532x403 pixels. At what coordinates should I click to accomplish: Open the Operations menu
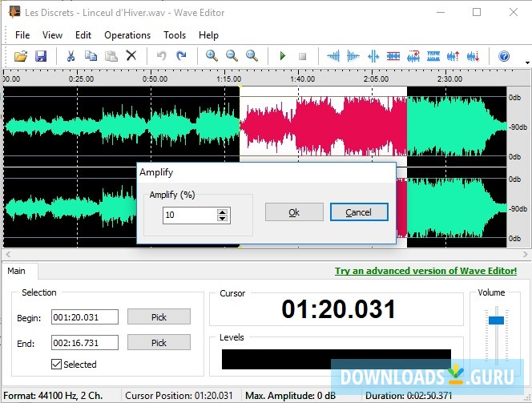(127, 35)
